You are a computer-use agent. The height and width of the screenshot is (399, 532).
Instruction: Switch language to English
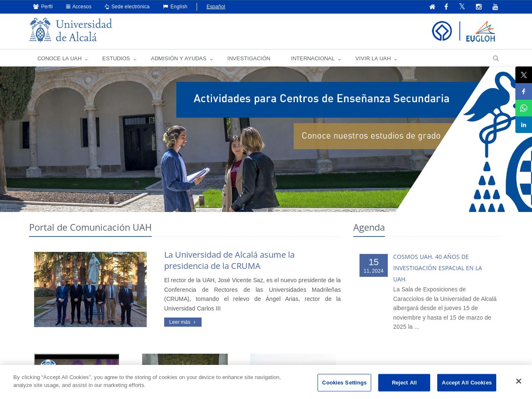175,7
